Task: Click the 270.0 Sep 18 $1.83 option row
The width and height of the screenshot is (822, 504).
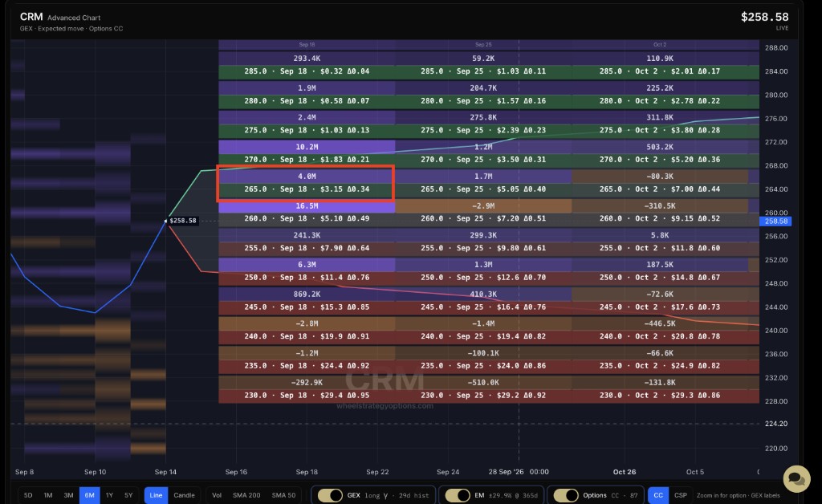Action: click(307, 159)
